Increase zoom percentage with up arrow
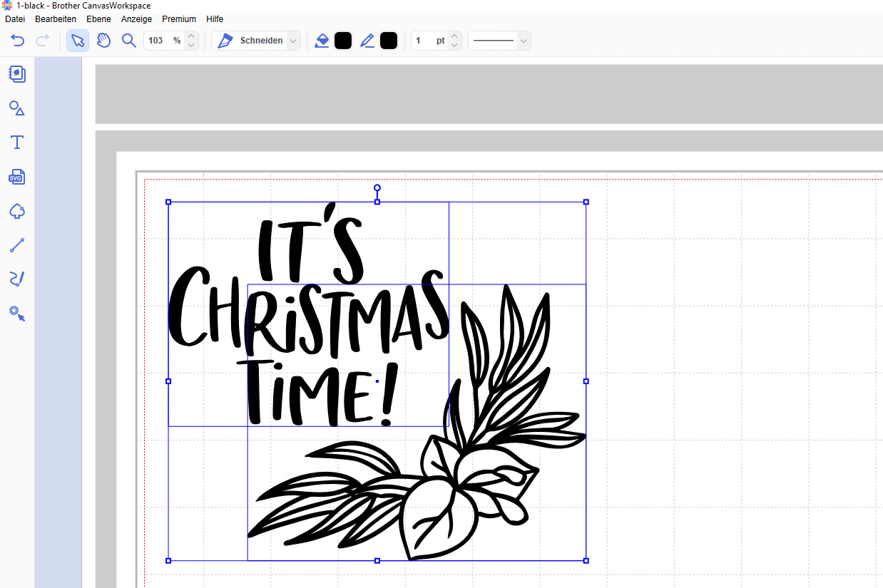This screenshot has width=883, height=588. [191, 36]
